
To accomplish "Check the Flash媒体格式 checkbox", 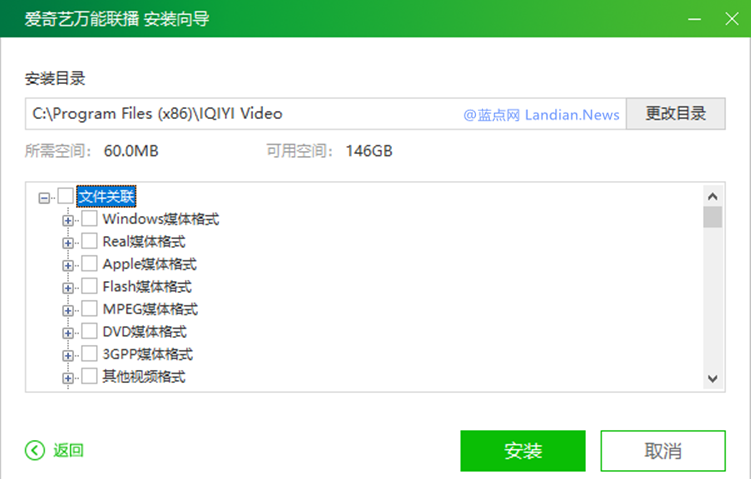I will coord(90,286).
